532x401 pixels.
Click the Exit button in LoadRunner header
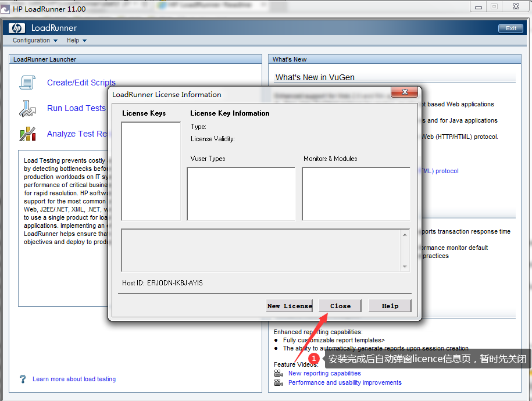[x=510, y=28]
